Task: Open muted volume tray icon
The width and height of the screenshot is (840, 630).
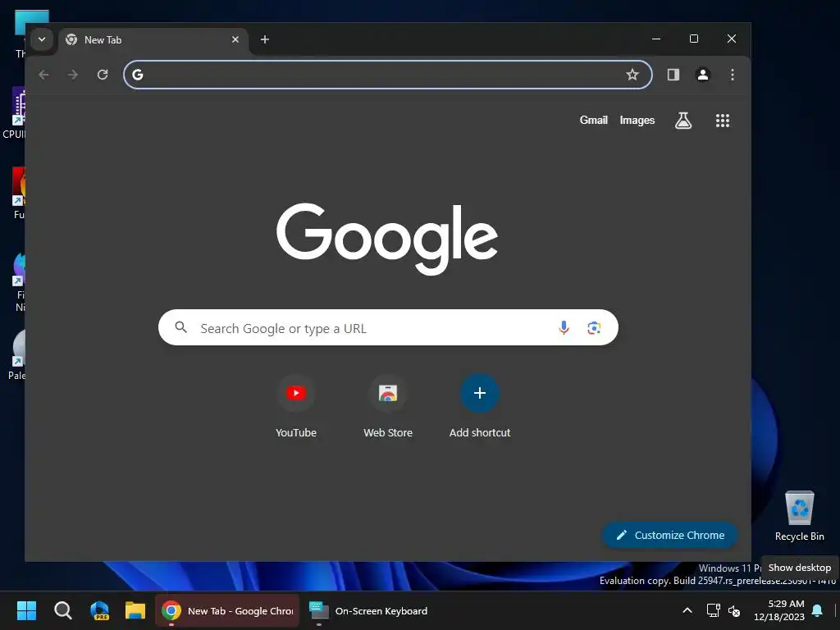Action: tap(734, 610)
